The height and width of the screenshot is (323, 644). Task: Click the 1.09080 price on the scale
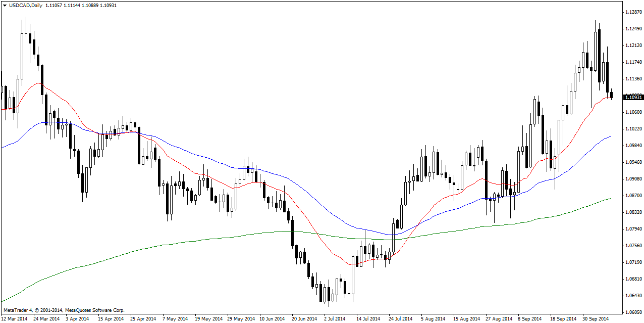(633, 179)
